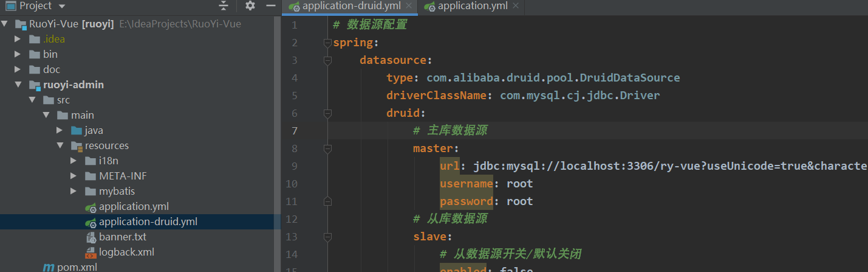
Task: Click the com.mysql.cj.jdbc.Driver value
Action: click(580, 96)
